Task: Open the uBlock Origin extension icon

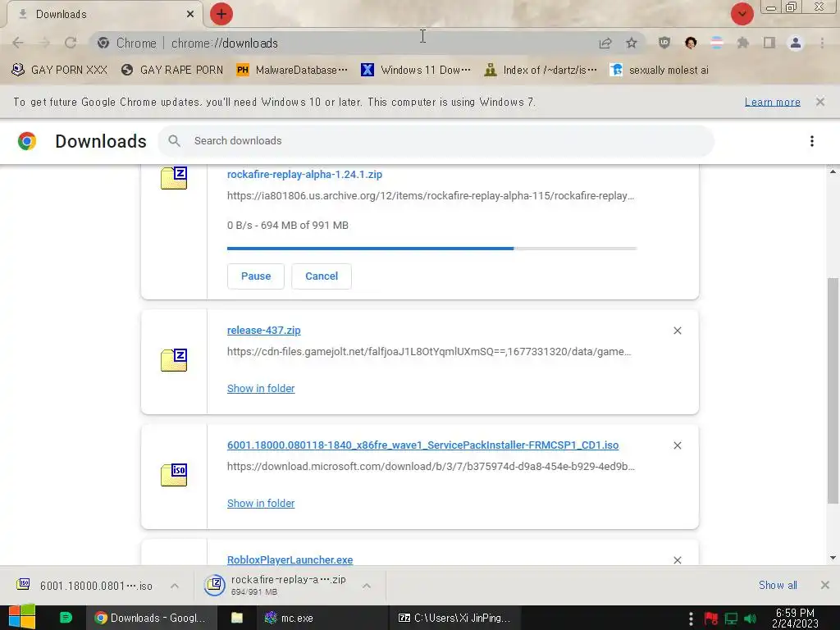Action: click(664, 43)
